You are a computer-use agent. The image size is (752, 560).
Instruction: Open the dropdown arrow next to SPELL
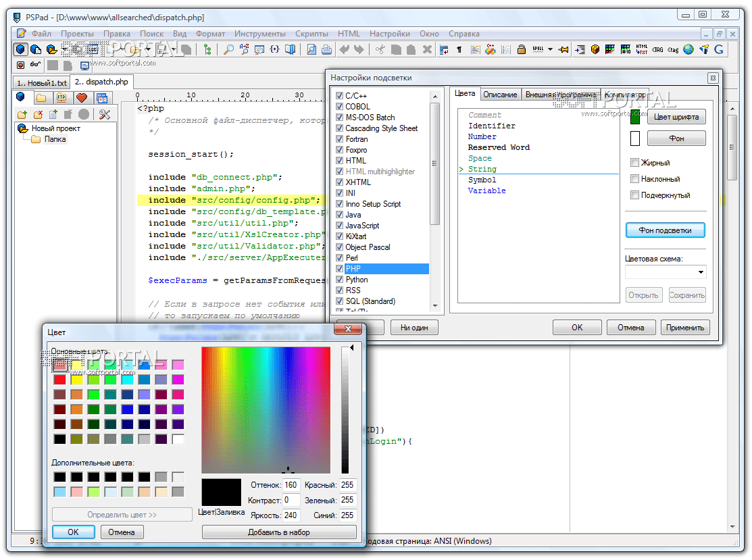[x=551, y=49]
